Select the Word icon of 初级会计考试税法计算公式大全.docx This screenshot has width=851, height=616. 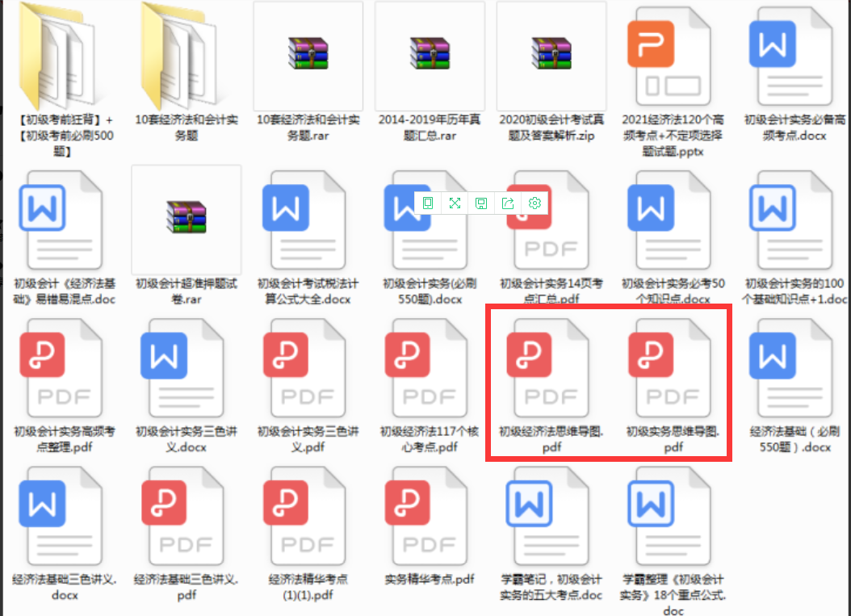pyautogui.click(x=304, y=220)
